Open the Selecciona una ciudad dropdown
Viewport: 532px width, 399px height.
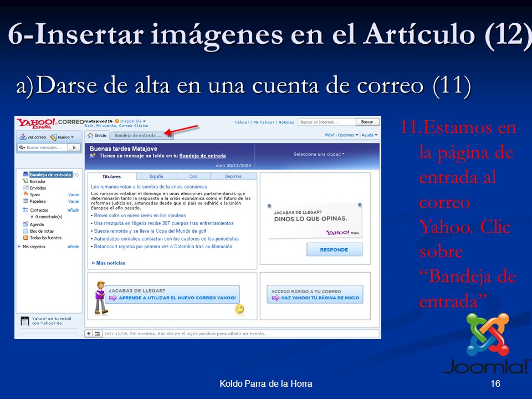point(319,154)
